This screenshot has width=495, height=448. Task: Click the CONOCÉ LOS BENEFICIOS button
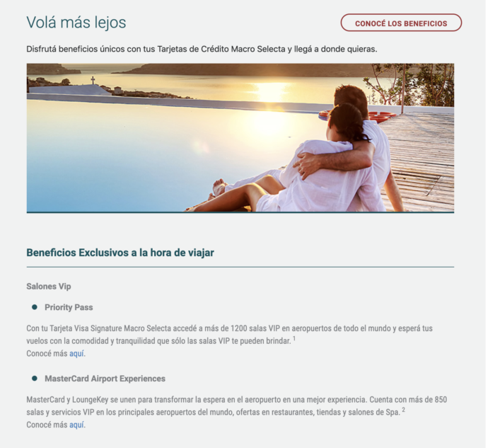(401, 23)
